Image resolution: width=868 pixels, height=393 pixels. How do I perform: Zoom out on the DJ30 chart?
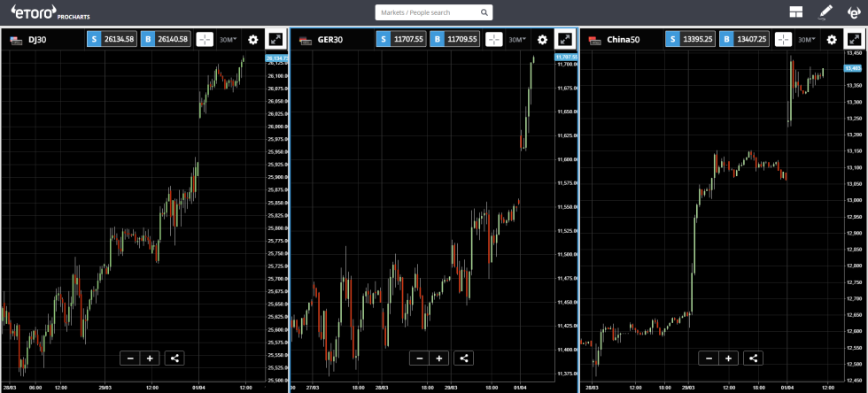pyautogui.click(x=130, y=358)
